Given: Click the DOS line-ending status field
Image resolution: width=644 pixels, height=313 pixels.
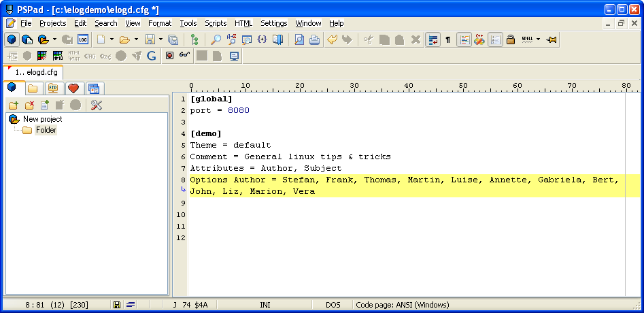Looking at the screenshot, I should pyautogui.click(x=333, y=306).
